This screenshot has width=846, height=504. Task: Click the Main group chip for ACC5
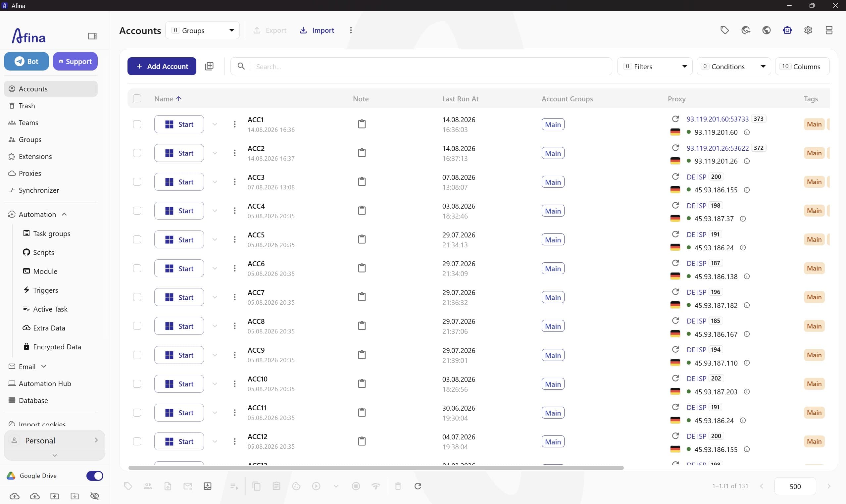click(x=553, y=239)
